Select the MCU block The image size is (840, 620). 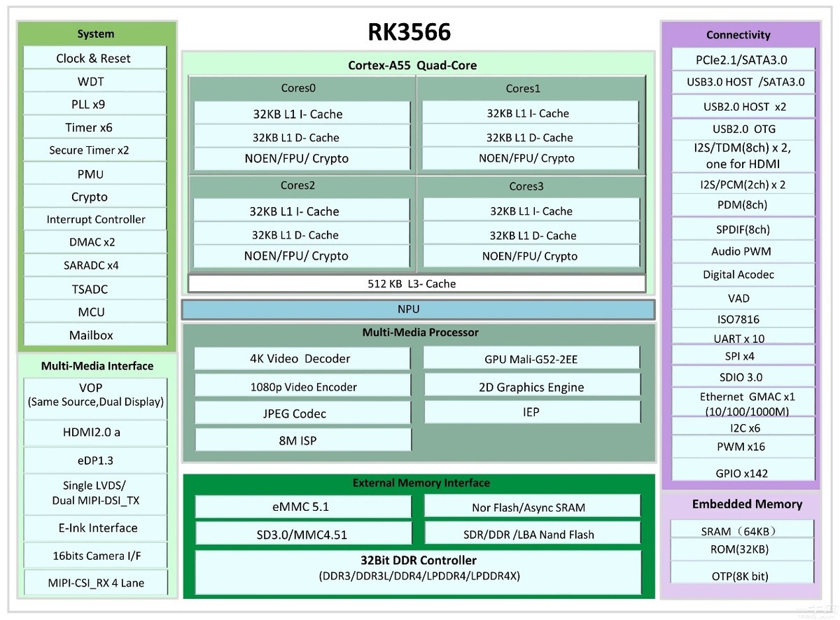coord(94,312)
